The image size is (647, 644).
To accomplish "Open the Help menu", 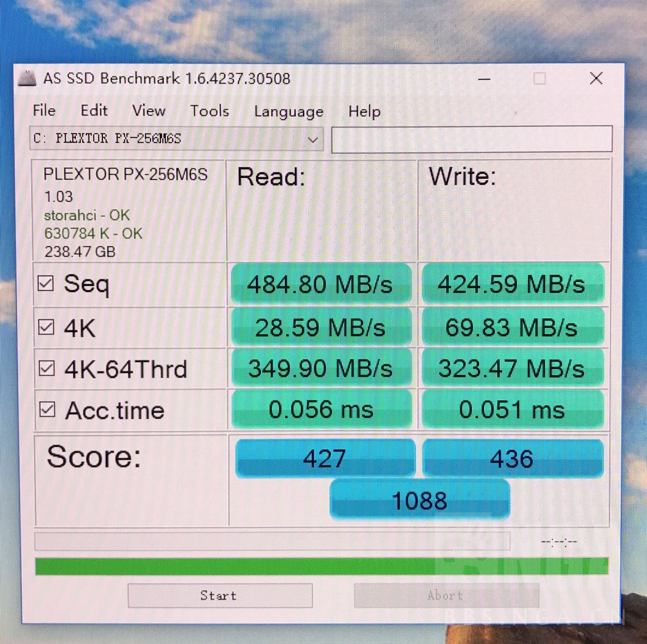I will [x=364, y=112].
